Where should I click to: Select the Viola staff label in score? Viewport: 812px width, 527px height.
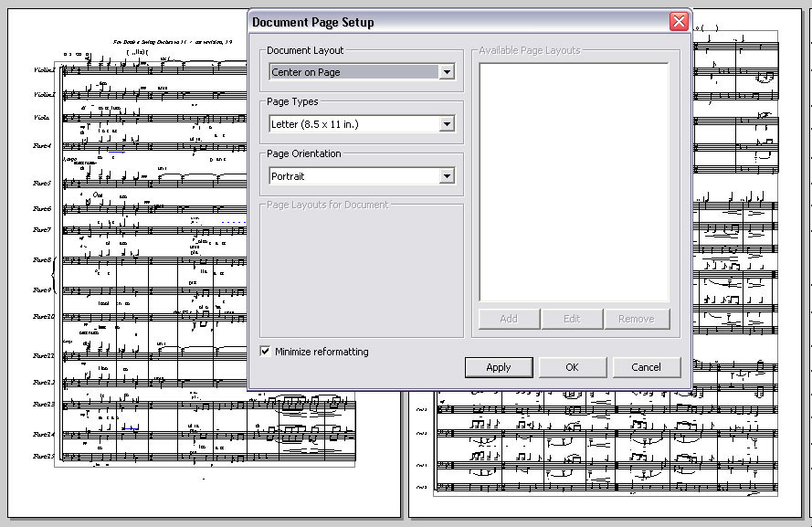[41, 118]
